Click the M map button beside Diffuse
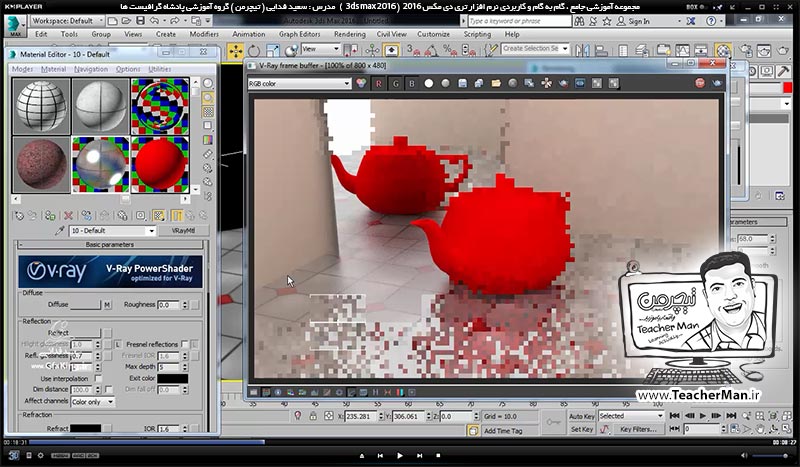Viewport: 800px width, 467px height. (x=107, y=305)
